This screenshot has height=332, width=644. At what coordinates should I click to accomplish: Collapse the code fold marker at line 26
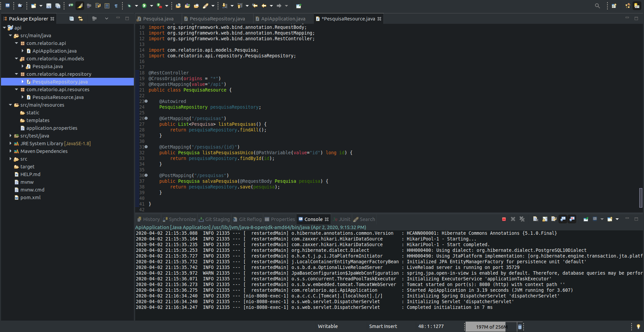(146, 118)
